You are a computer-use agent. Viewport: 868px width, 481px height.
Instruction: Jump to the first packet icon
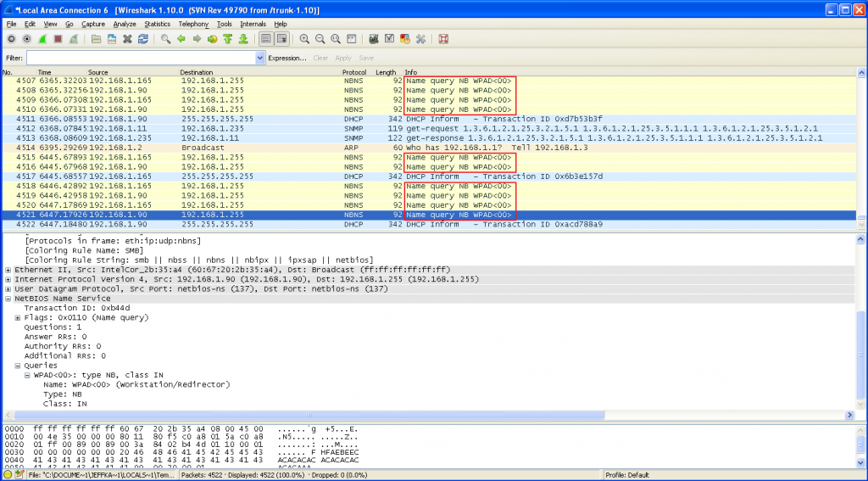click(227, 39)
